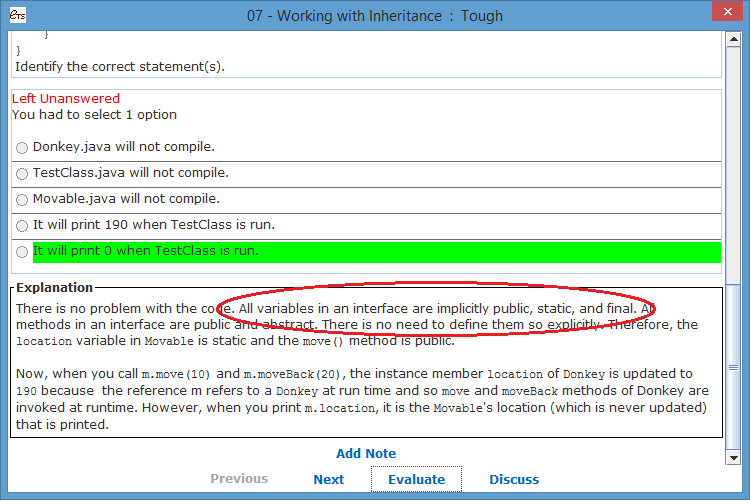750x504 pixels.
Task: Pick "Movable.java will not compile" option
Action: 22,200
